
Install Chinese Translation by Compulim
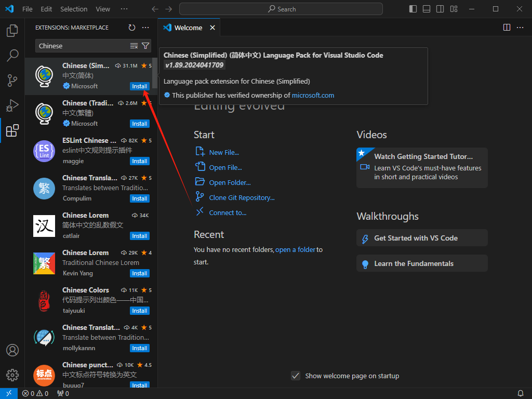[139, 198]
